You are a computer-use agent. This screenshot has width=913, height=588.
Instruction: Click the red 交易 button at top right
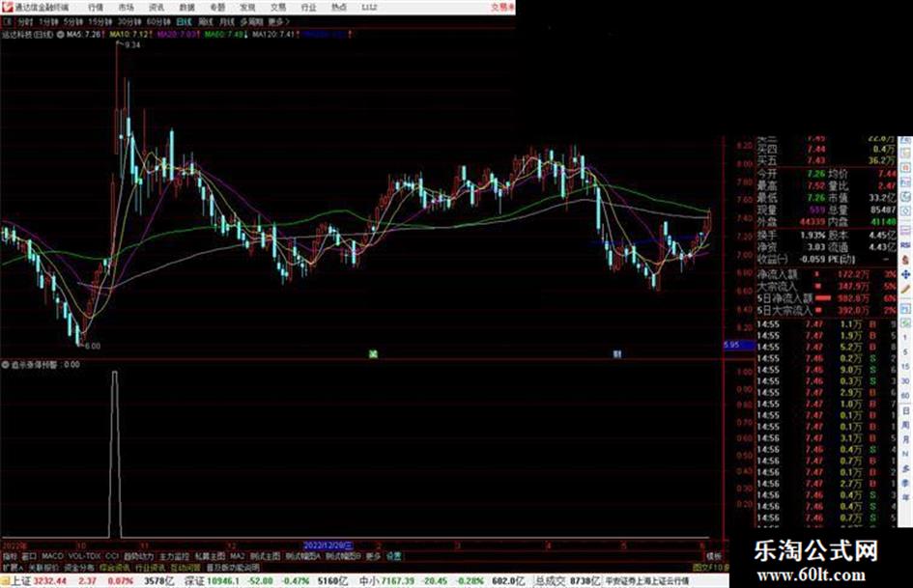tap(502, 7)
